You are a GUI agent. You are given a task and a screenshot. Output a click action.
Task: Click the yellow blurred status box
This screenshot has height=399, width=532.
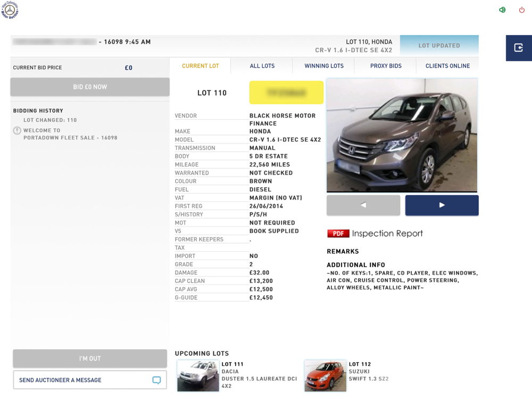pyautogui.click(x=286, y=92)
